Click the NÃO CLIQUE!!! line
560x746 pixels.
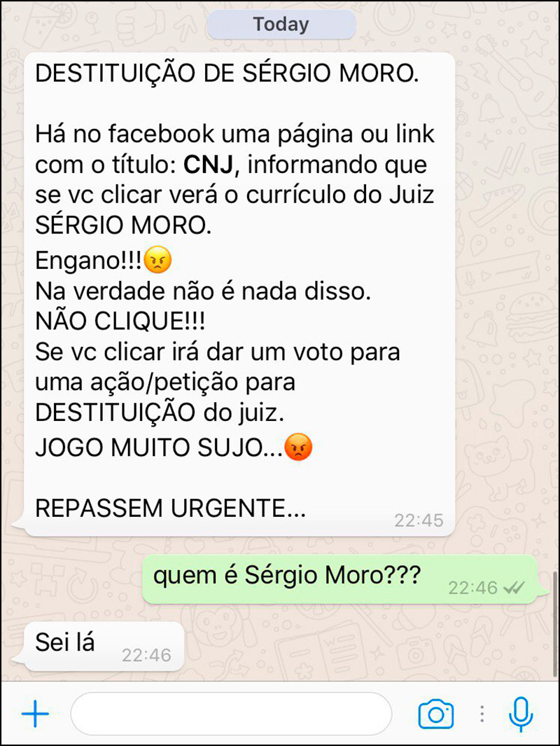120,321
